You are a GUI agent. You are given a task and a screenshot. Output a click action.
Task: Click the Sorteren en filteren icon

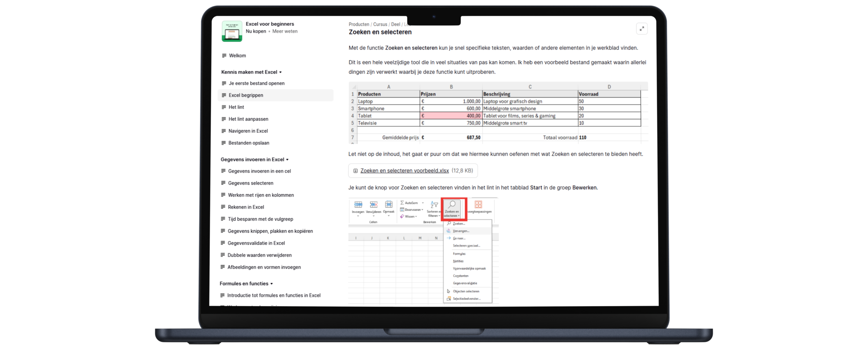[x=434, y=204]
